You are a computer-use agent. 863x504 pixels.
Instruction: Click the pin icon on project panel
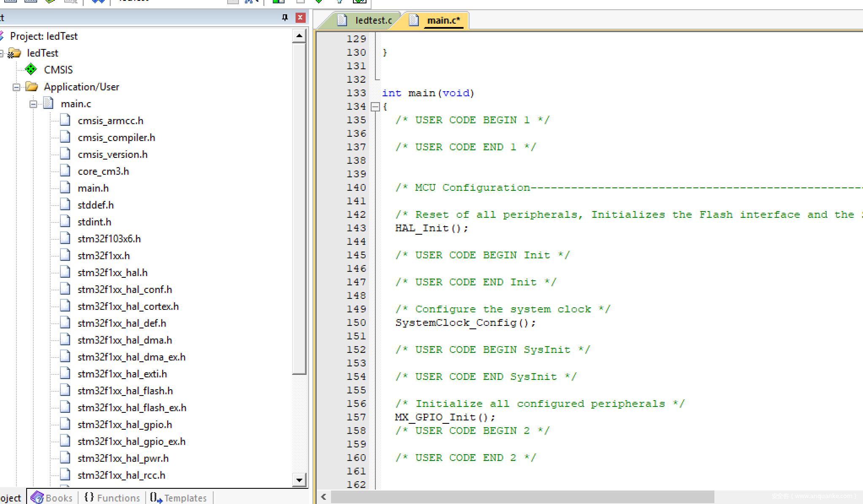[x=285, y=18]
